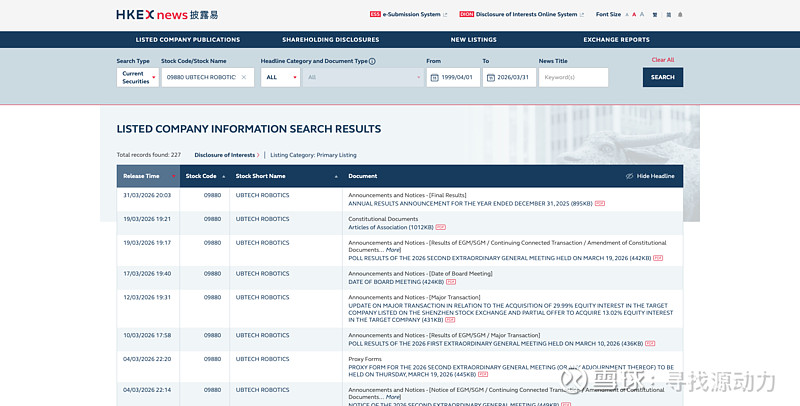
Task: Toggle Hide Headline
Action: point(650,176)
